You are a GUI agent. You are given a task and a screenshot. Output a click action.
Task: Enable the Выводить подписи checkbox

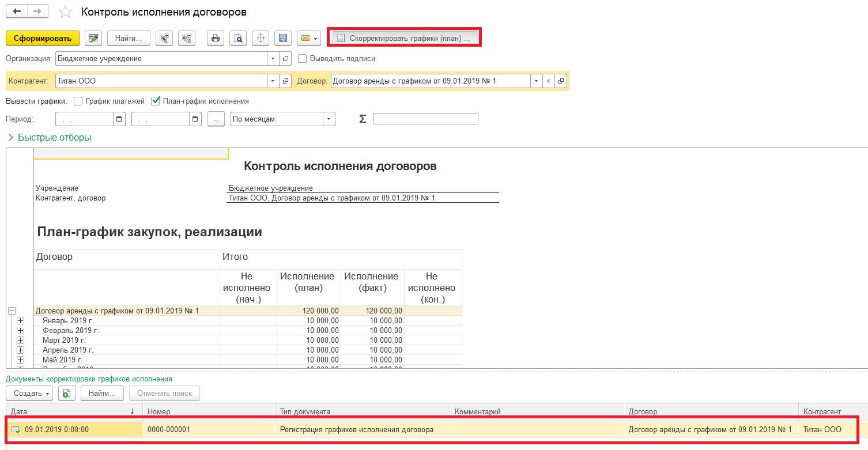point(302,58)
